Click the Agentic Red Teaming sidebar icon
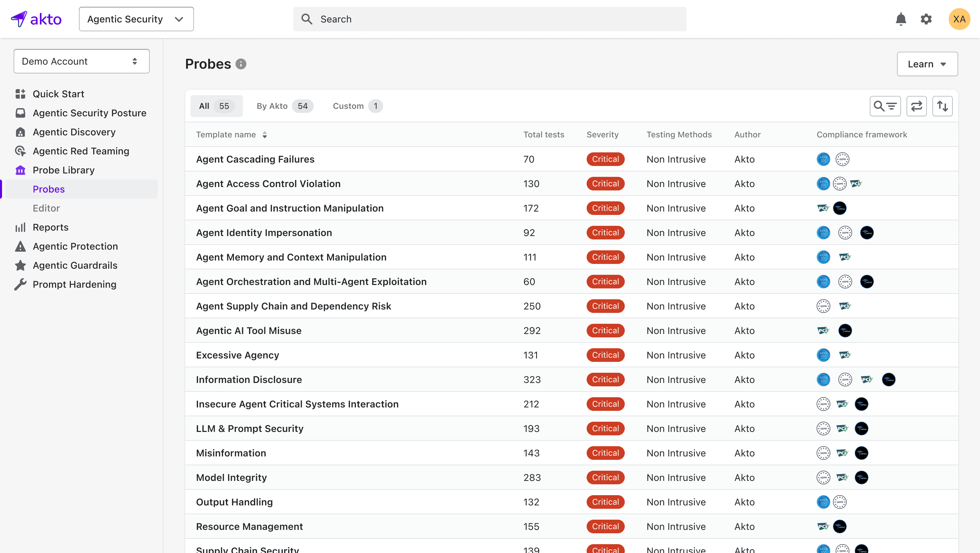This screenshot has width=980, height=553. click(20, 151)
